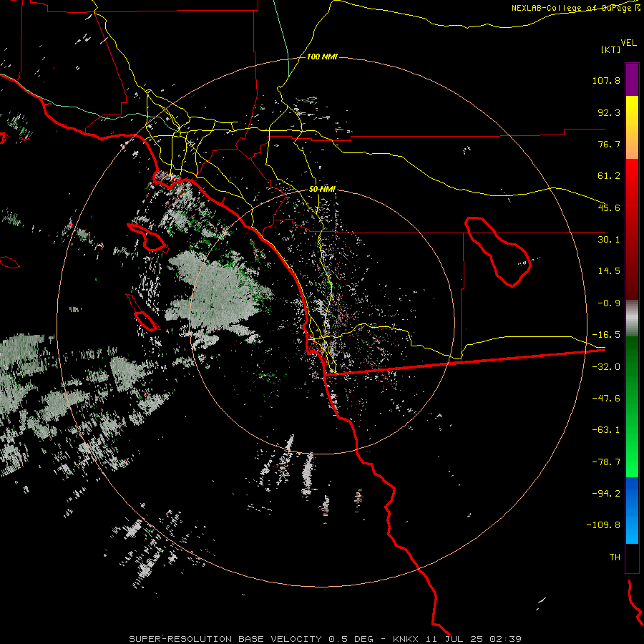Click the 107.8 velocity scale value
Screen dimensions: 644x644
coord(606,80)
